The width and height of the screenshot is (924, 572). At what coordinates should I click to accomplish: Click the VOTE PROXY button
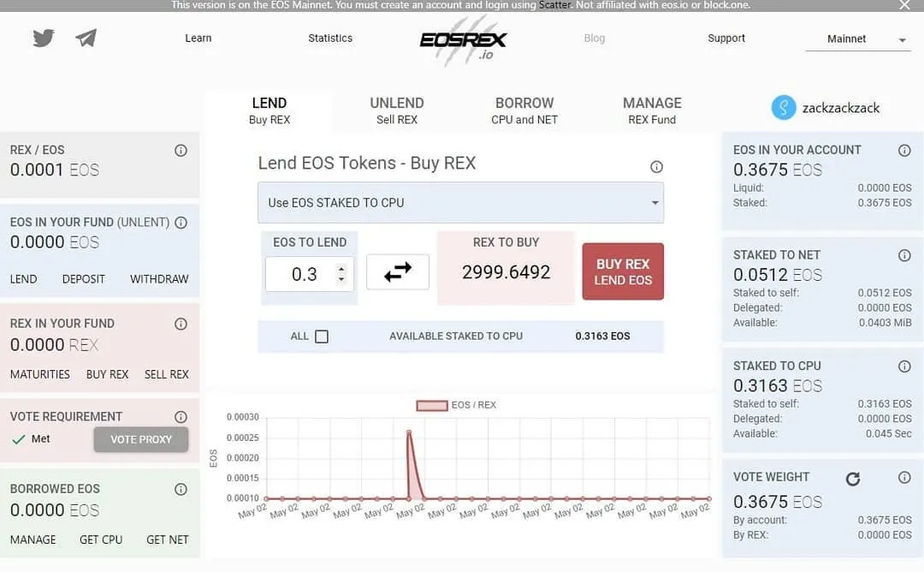click(x=141, y=439)
